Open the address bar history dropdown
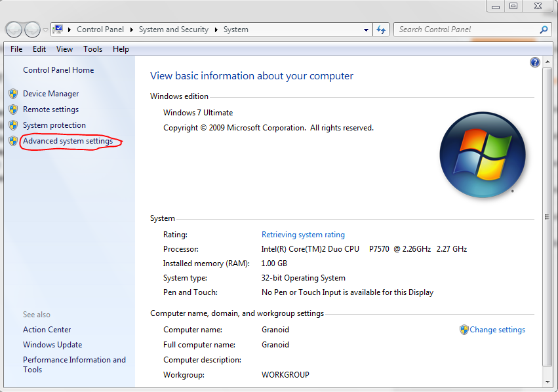This screenshot has height=392, width=558. (366, 30)
